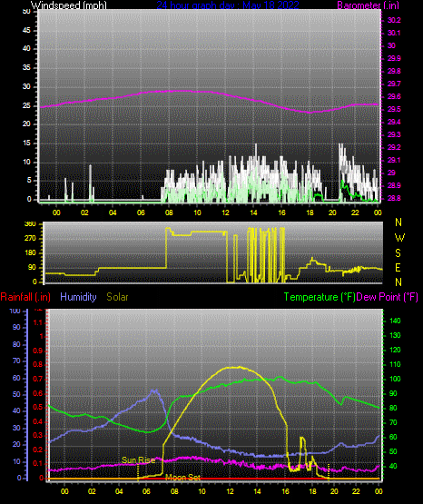
Task: Select the 15 windspeed scale value
Action: [x=26, y=143]
